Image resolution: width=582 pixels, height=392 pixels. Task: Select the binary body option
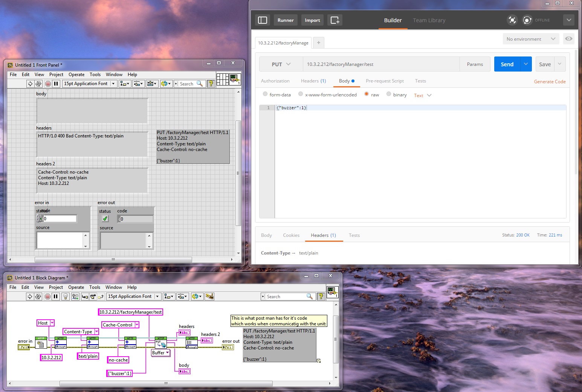[x=389, y=94]
